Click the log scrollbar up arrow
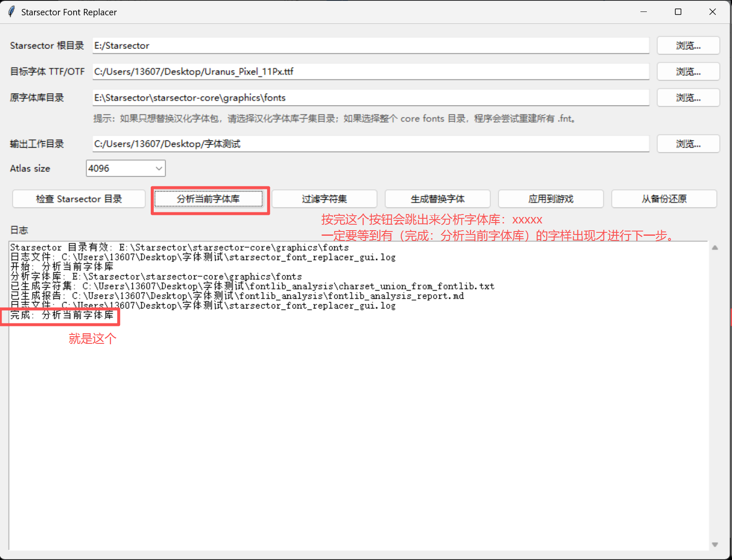 tap(715, 248)
